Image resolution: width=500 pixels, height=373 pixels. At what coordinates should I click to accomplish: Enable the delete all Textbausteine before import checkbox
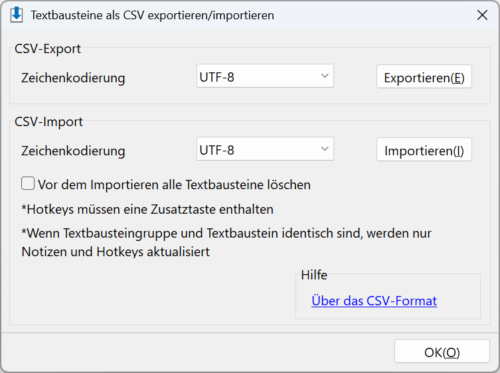coord(28,184)
